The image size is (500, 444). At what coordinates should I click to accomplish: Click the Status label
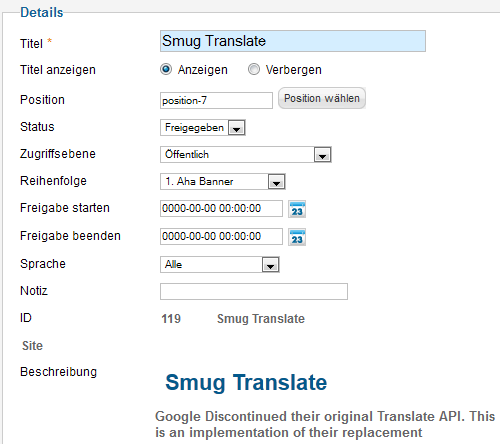(x=37, y=127)
